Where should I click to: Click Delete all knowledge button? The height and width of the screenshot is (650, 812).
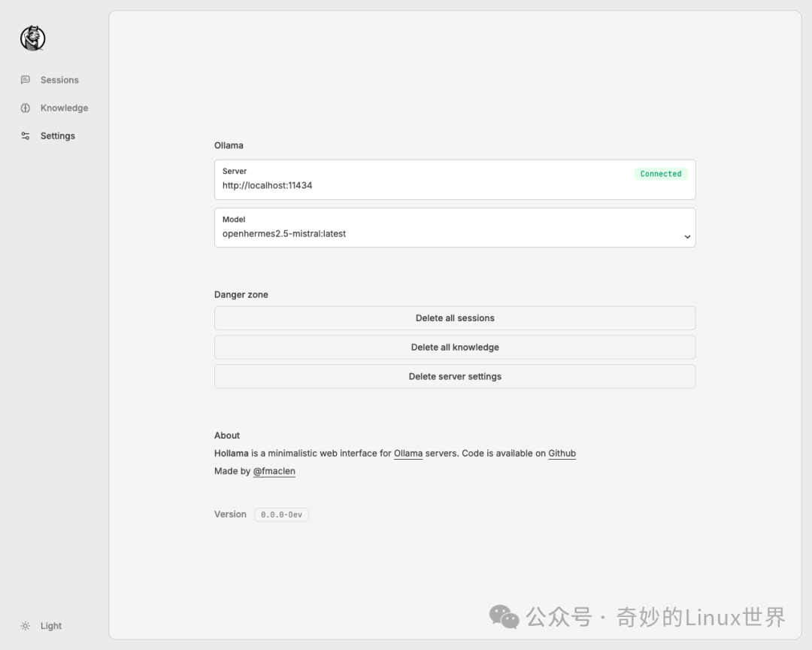[x=455, y=348]
